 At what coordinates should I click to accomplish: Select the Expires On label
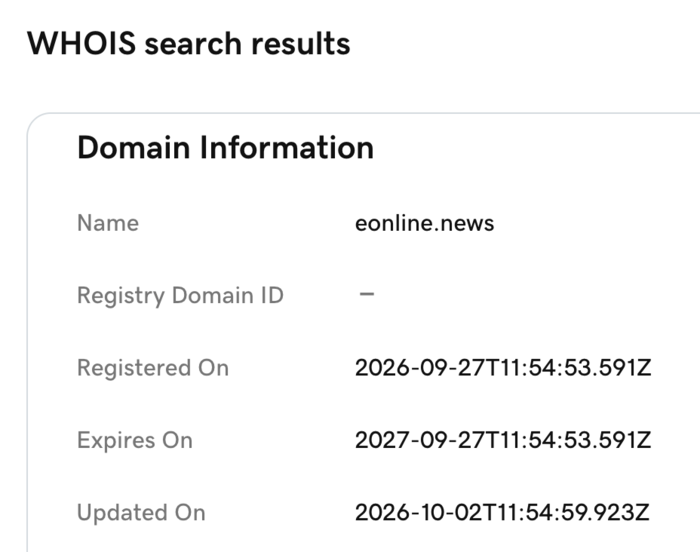(x=135, y=440)
